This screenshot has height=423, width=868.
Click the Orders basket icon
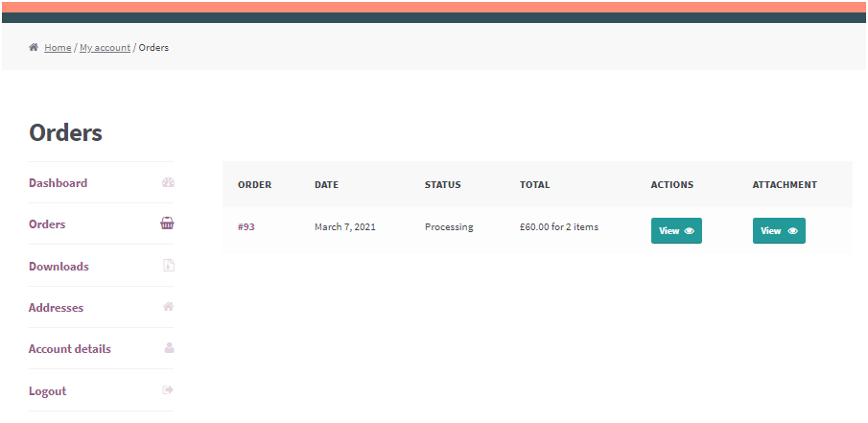167,223
